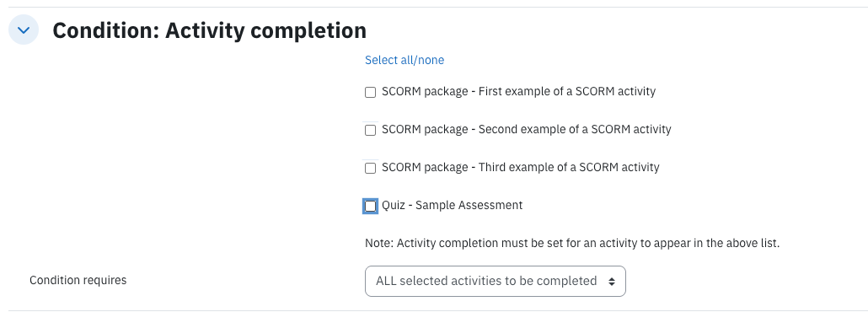The height and width of the screenshot is (312, 868).
Task: Click the 'Quiz - Sample Assessment' label text
Action: [453, 205]
